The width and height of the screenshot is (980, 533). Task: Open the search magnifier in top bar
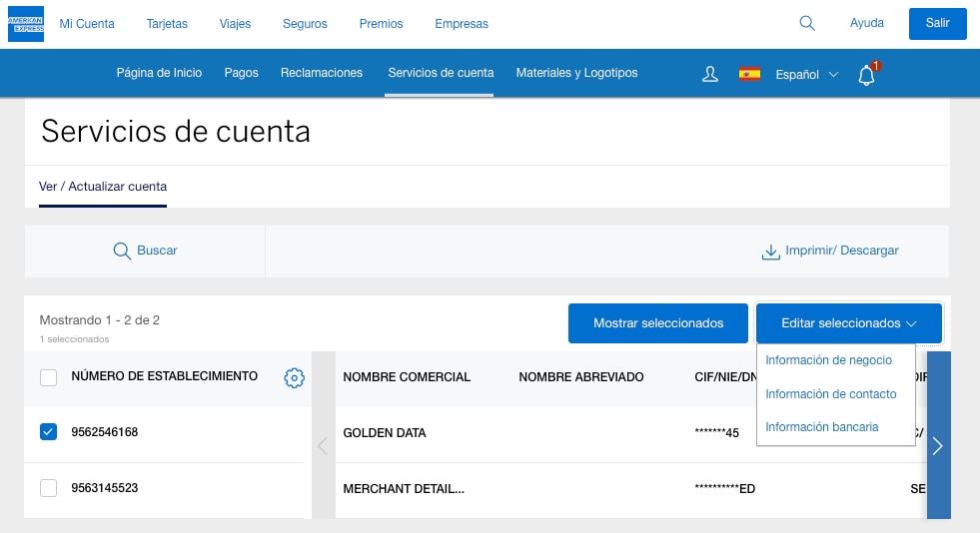point(807,23)
